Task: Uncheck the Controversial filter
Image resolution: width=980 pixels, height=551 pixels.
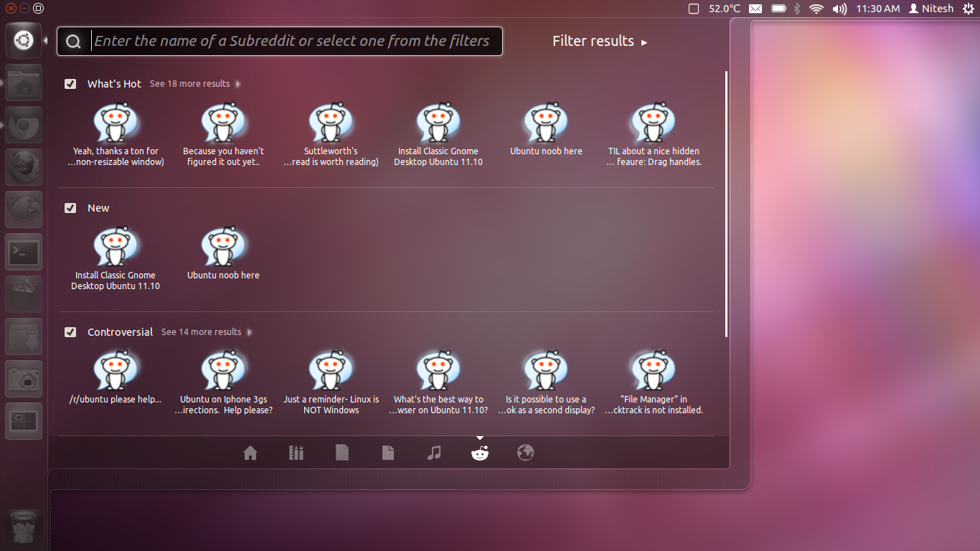Action: [x=70, y=331]
